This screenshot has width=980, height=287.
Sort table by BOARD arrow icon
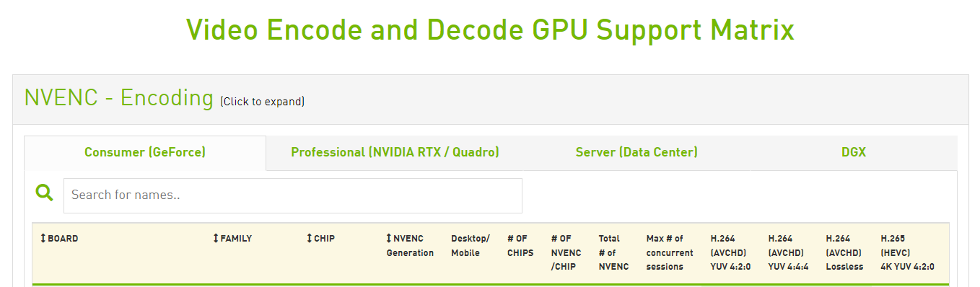(43, 239)
